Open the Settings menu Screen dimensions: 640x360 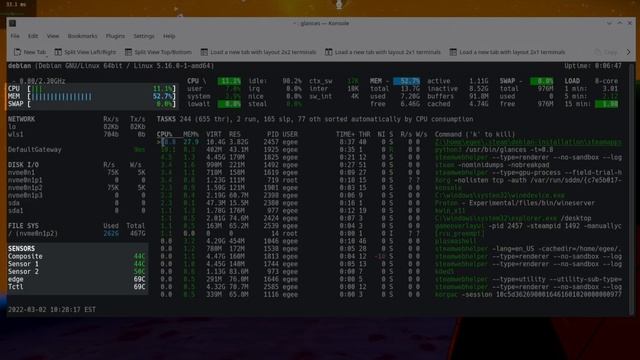[x=144, y=36]
